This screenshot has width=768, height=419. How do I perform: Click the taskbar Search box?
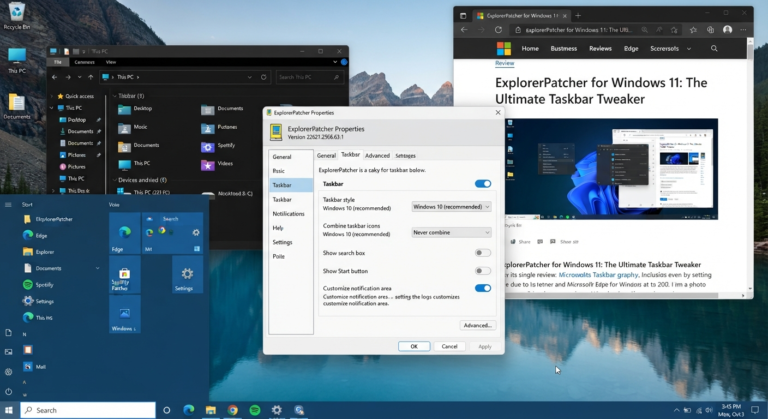(x=88, y=410)
